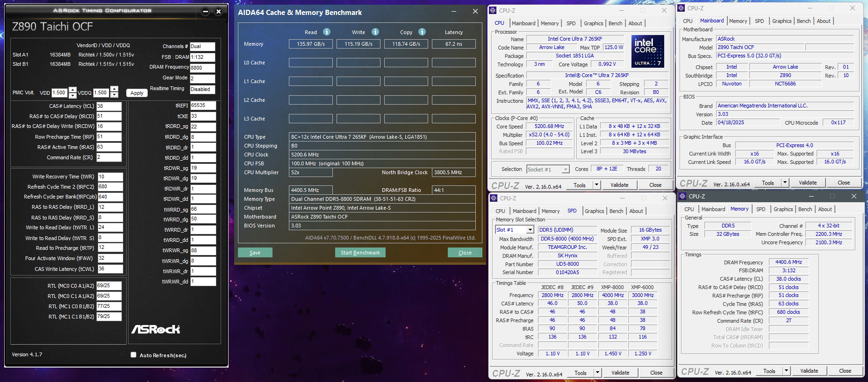Click Validate in CPU tab window
868x382 pixels.
(619, 185)
